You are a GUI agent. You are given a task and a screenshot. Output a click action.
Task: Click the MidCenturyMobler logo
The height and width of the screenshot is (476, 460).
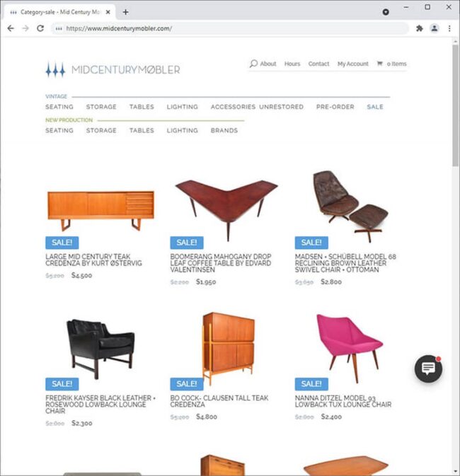(113, 70)
